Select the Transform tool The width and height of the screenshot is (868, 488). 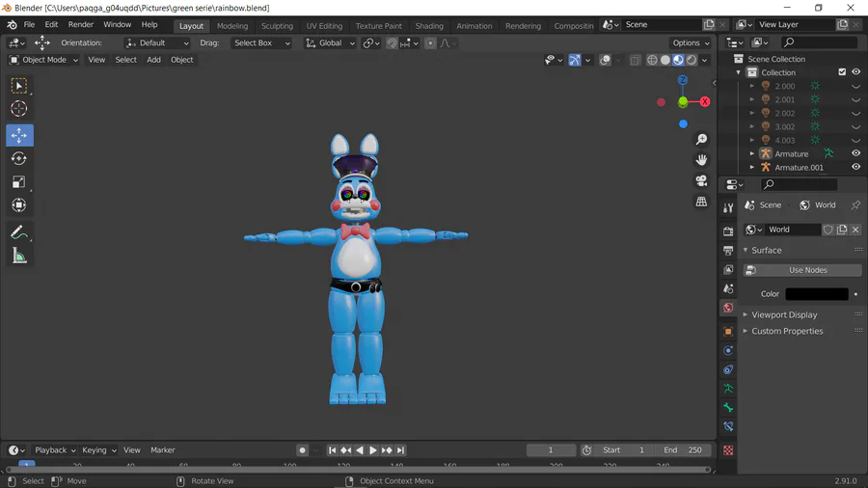click(x=19, y=205)
